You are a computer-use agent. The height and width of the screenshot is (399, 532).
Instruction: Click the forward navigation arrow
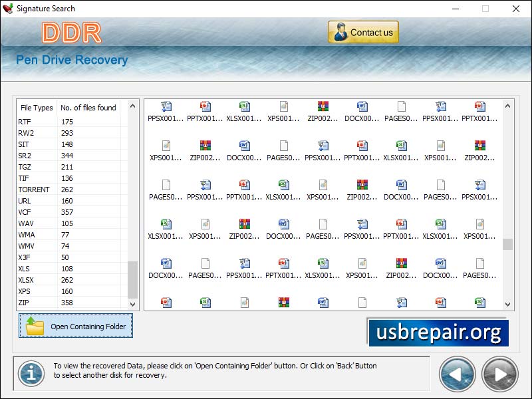click(499, 374)
